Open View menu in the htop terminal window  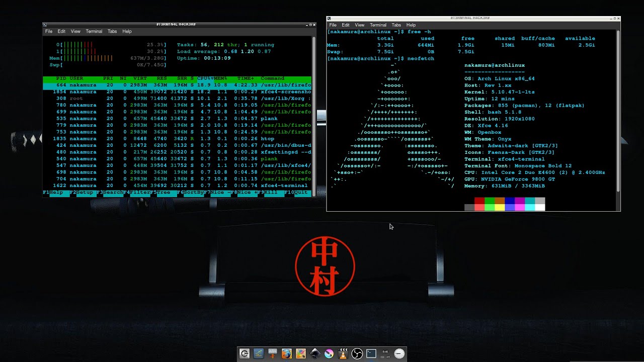[x=75, y=31]
